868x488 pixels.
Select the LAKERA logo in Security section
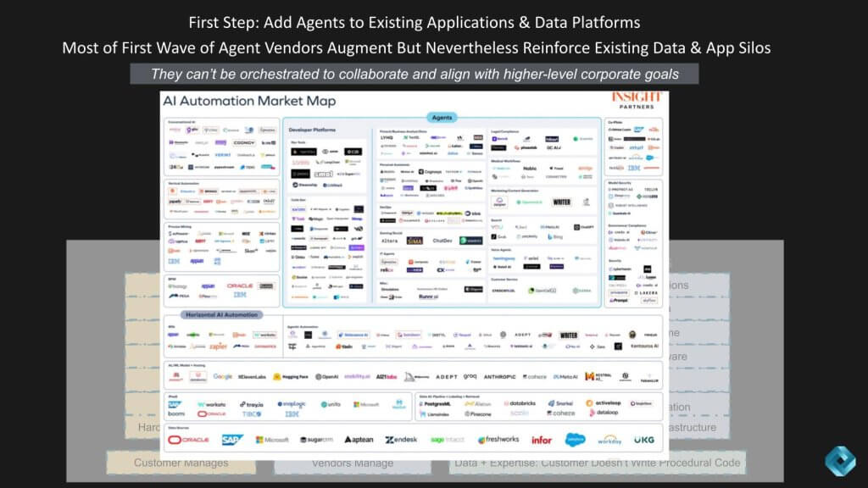(x=646, y=292)
